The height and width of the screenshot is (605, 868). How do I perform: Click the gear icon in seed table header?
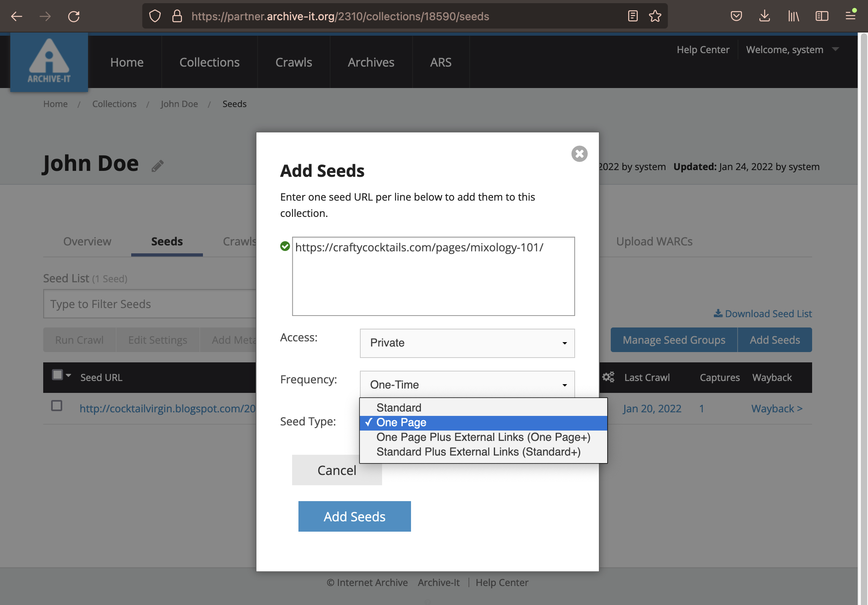pos(608,377)
